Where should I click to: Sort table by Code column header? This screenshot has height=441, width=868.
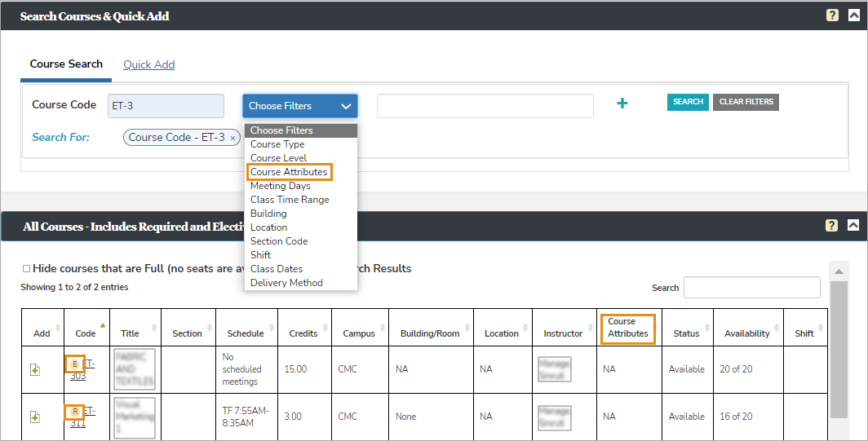coord(86,333)
